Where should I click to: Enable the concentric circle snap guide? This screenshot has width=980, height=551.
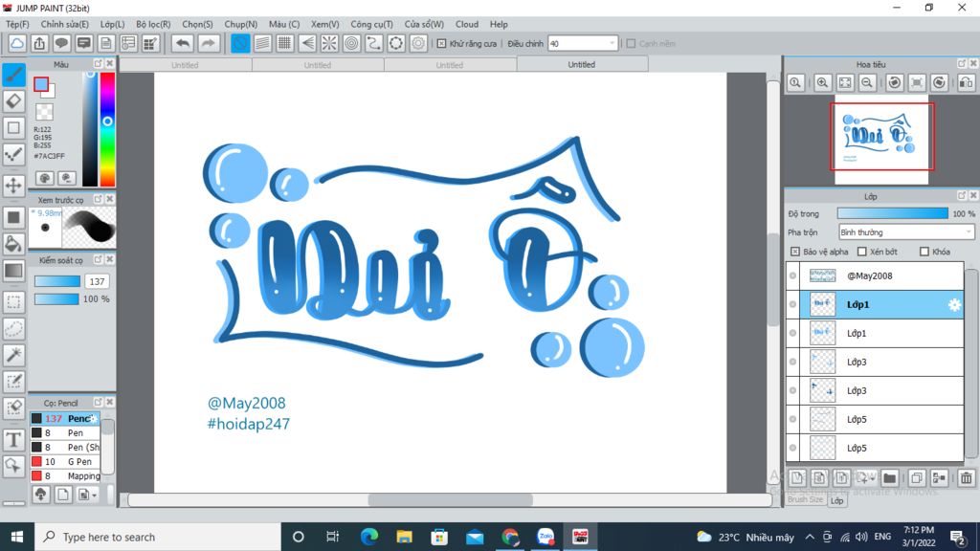(x=352, y=43)
